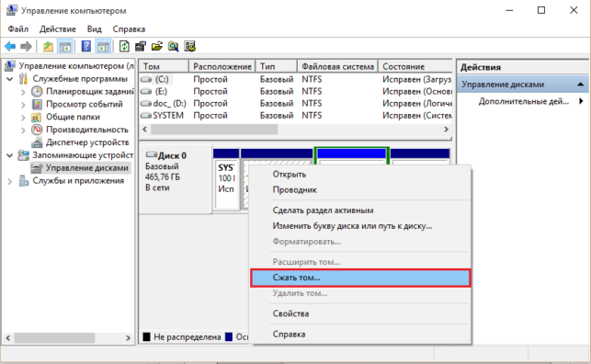Select Сделать раздел активным in context menu
This screenshot has height=364, width=591.
coord(360,210)
